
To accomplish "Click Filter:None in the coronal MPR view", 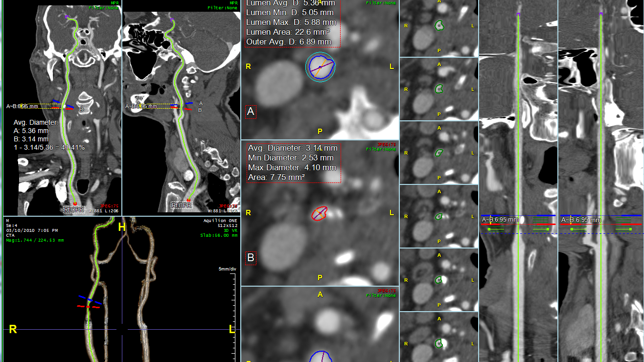I will [104, 8].
